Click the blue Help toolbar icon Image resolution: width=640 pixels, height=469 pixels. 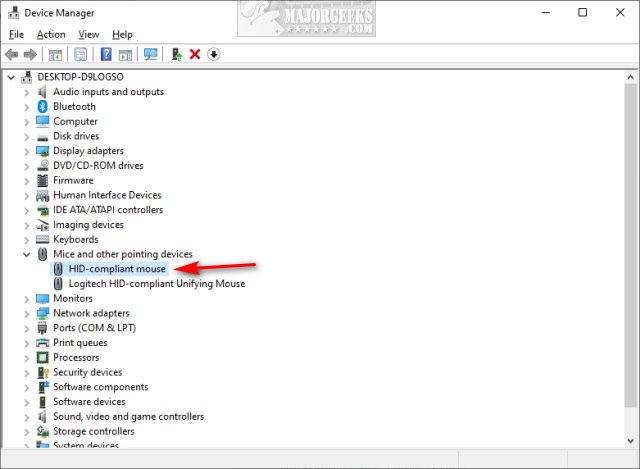(106, 54)
